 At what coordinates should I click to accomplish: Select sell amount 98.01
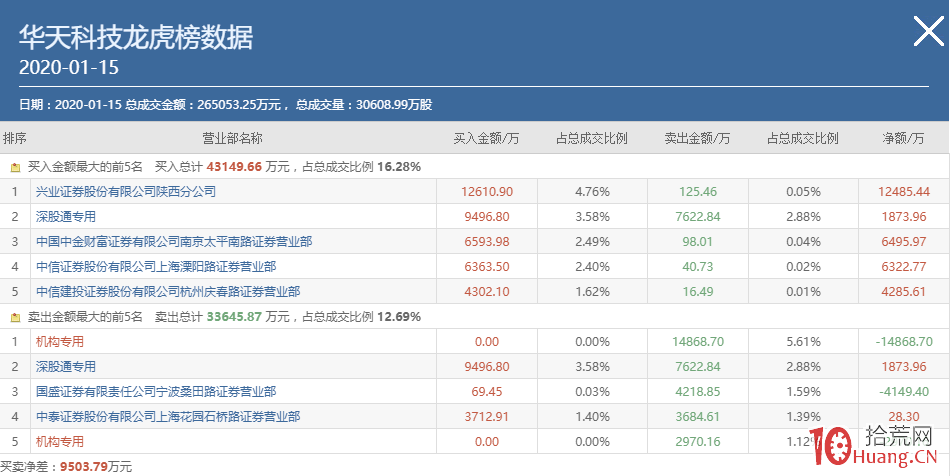pos(697,242)
